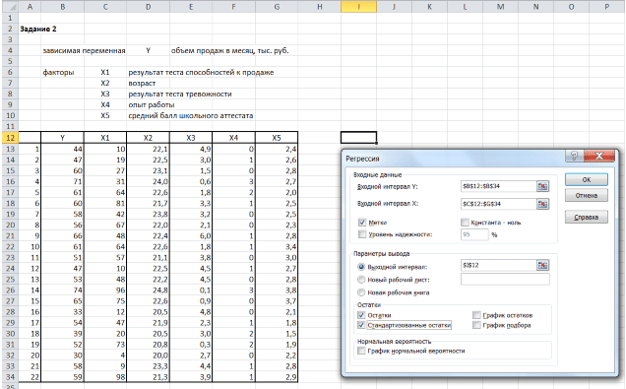Select column header B
This screenshot has width=626, height=389.
pyautogui.click(x=62, y=6)
